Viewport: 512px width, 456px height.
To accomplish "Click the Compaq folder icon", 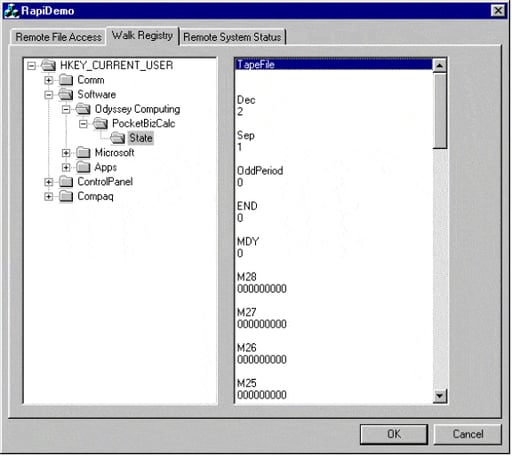I will [x=66, y=196].
